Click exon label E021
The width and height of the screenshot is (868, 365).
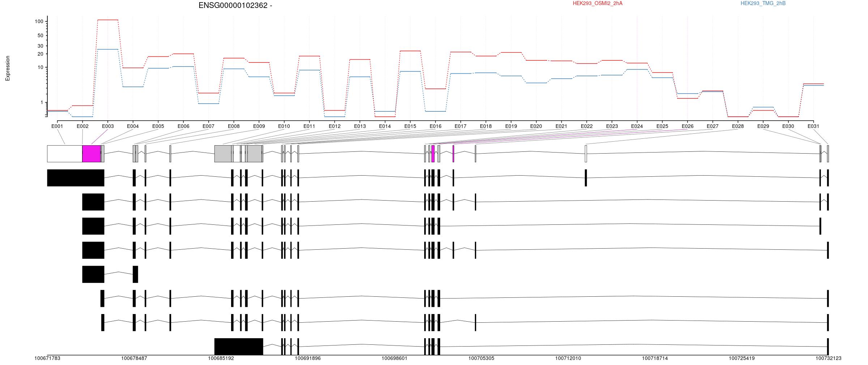tap(561, 126)
